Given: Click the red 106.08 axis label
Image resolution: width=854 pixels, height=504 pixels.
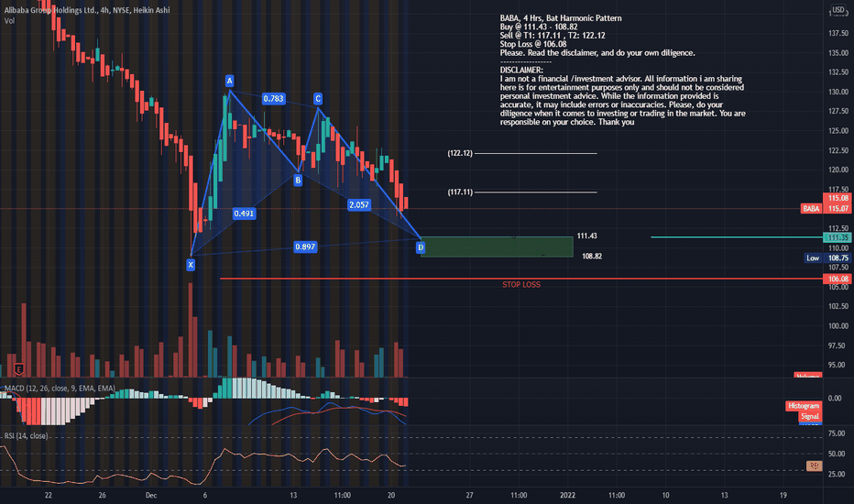Looking at the screenshot, I should (x=838, y=279).
